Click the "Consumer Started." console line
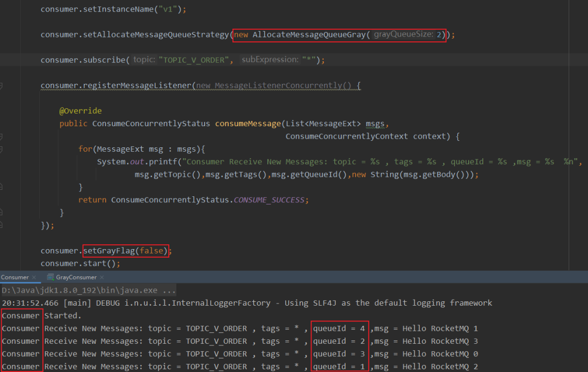588x372 pixels. coord(41,316)
